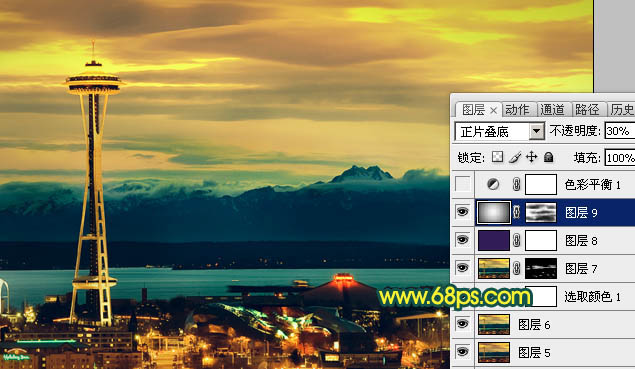The height and width of the screenshot is (369, 635).
Task: Show the hidden 色彩平衡 1 layer
Action: [x=462, y=185]
